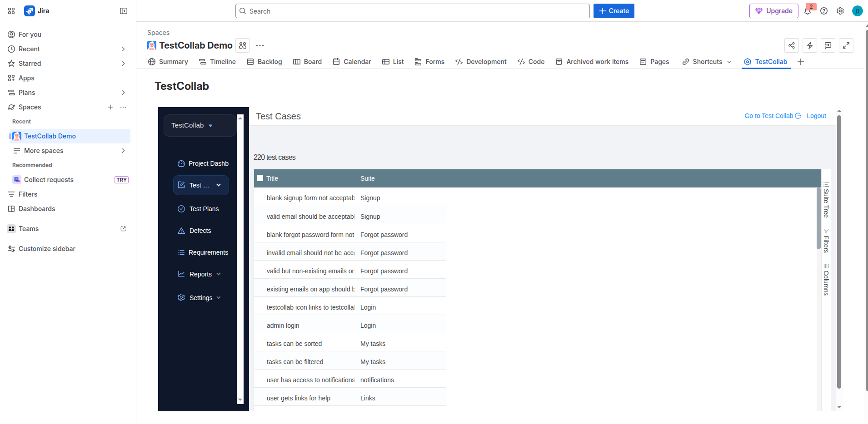This screenshot has width=868, height=424.
Task: Open more actions ellipsis beside TestCollab Demo
Action: pos(260,45)
